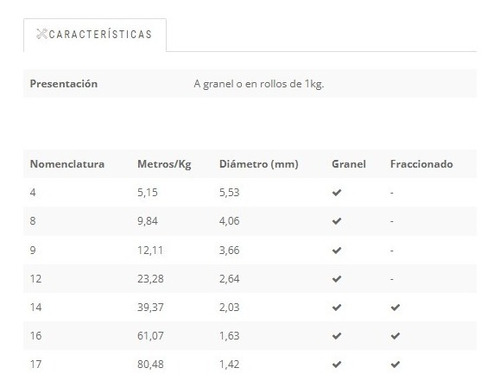Image resolution: width=500 pixels, height=388 pixels.
Task: Click Fraccionado checkmark in row 14
Action: coord(395,307)
